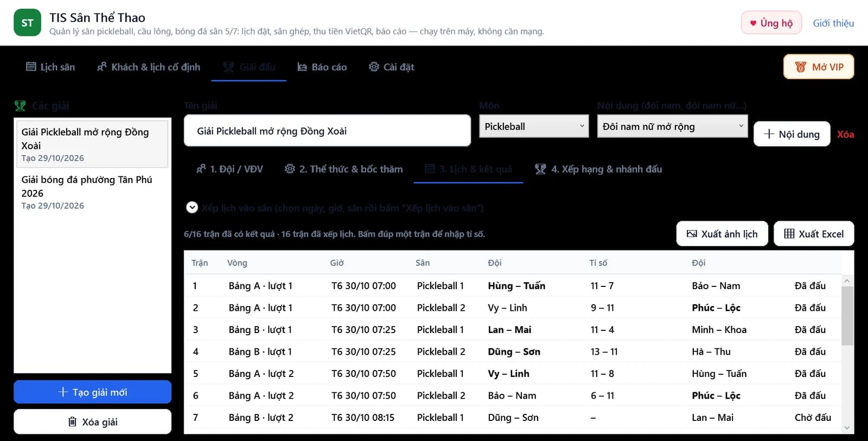Click the Vòng column header
The image size is (868, 441).
[237, 263]
